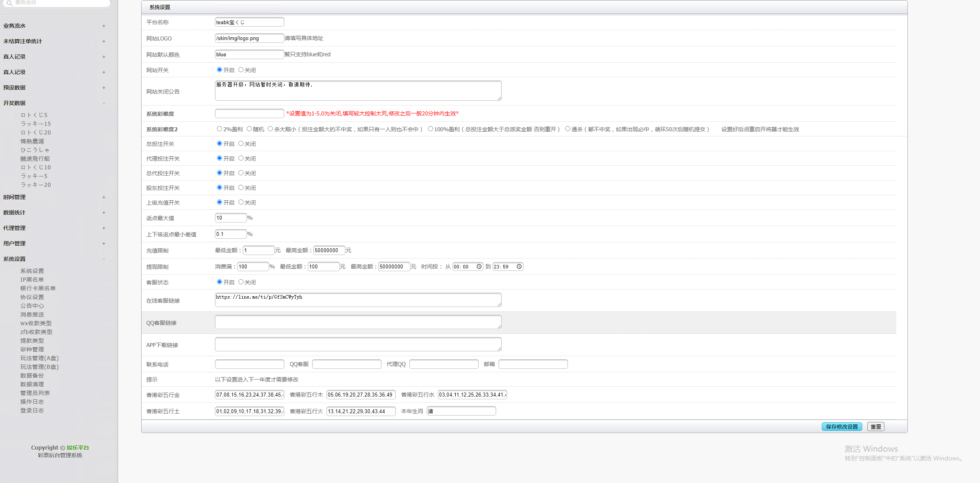The image size is (980, 483).
Task: Set 客服状态 to 关闭
Action: coord(241,282)
